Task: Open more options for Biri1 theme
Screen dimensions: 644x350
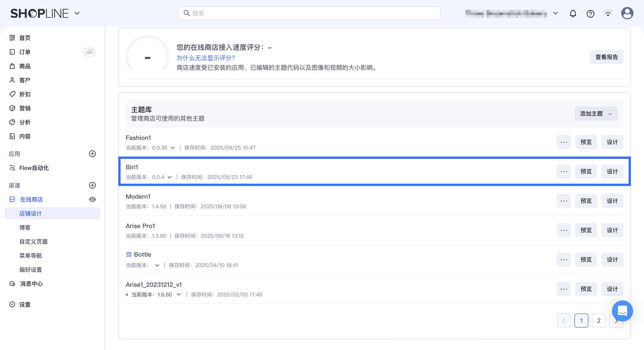Action: pyautogui.click(x=564, y=171)
